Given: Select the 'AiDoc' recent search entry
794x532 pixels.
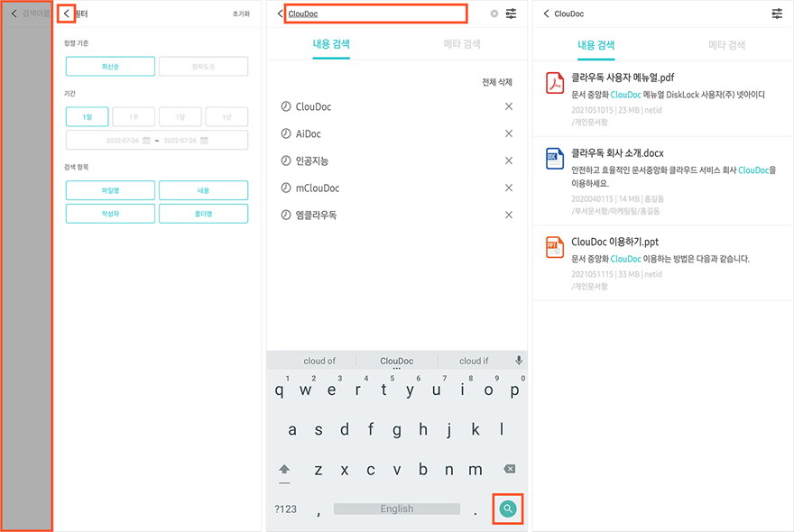Looking at the screenshot, I should (309, 133).
